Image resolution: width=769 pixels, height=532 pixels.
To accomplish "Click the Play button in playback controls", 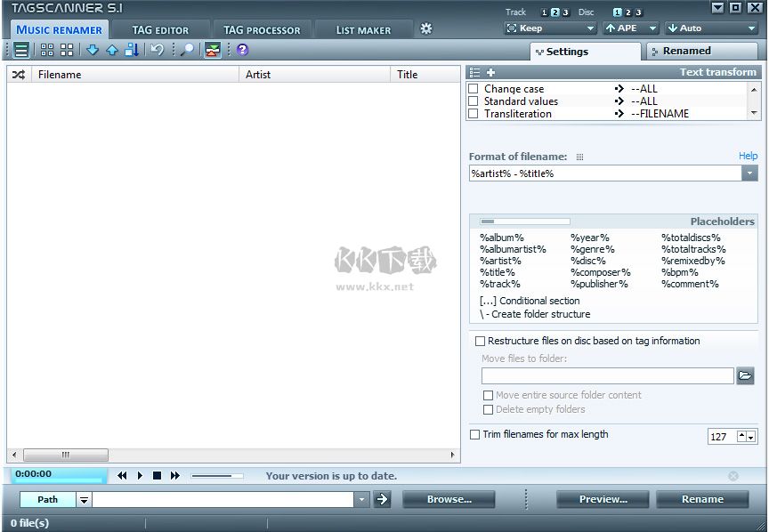I will 140,476.
